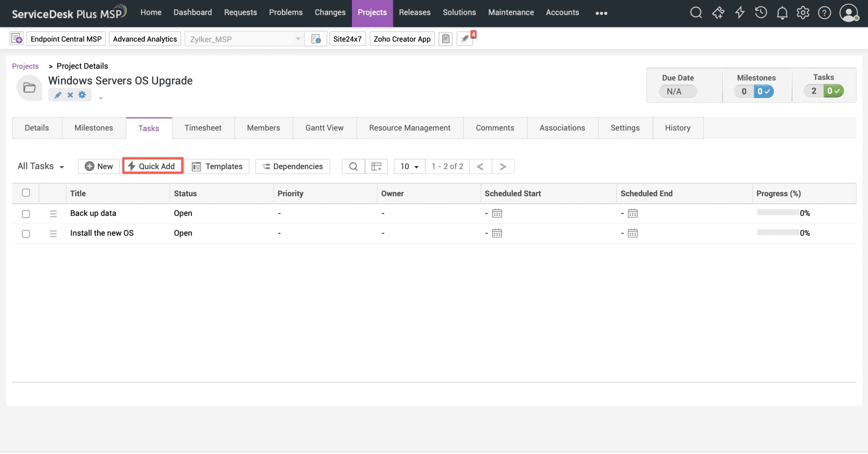Open the admin settings gear icon
The height and width of the screenshot is (454, 868).
point(803,13)
